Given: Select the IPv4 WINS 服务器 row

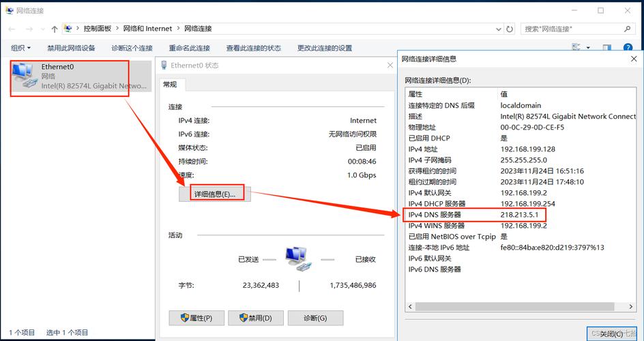Looking at the screenshot, I should click(x=521, y=226).
